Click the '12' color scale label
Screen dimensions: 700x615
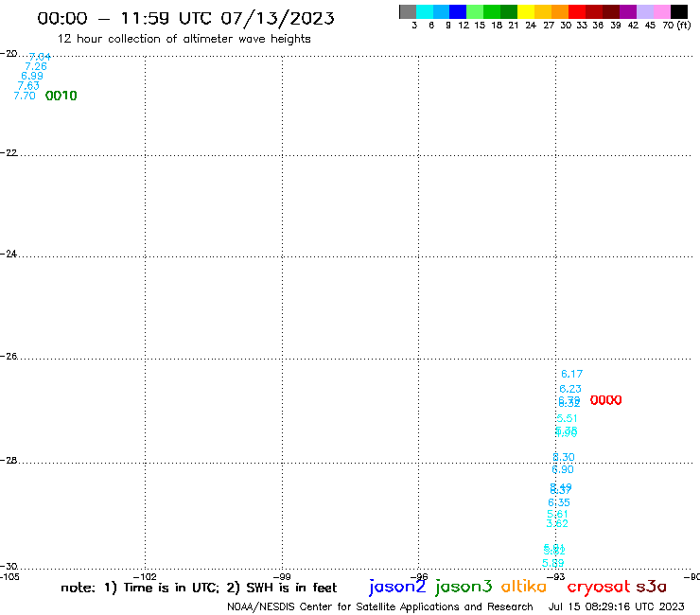pos(464,26)
